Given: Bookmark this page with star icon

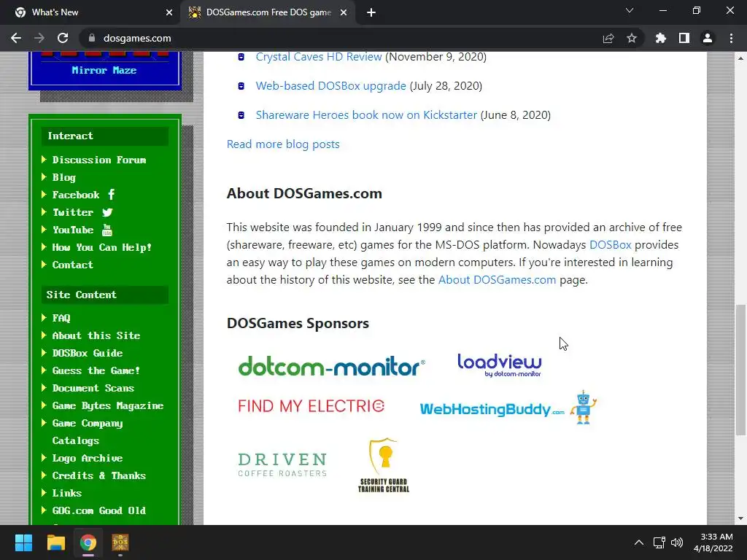Looking at the screenshot, I should [x=632, y=38].
